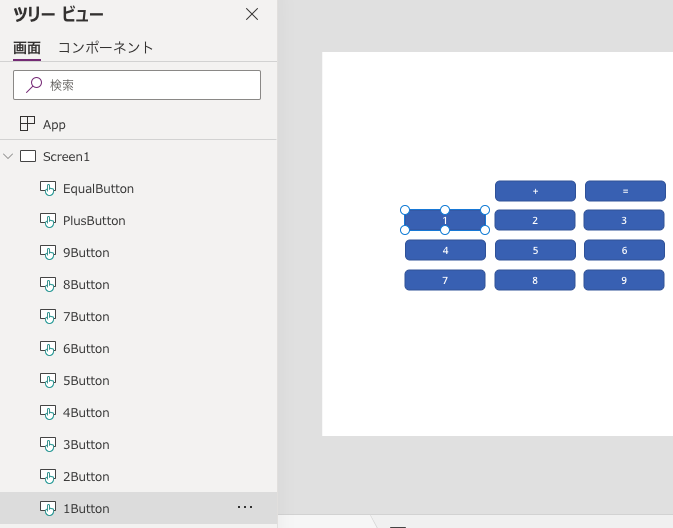This screenshot has height=528, width=673.
Task: Select PlusButton label in tree
Action: [x=94, y=221]
